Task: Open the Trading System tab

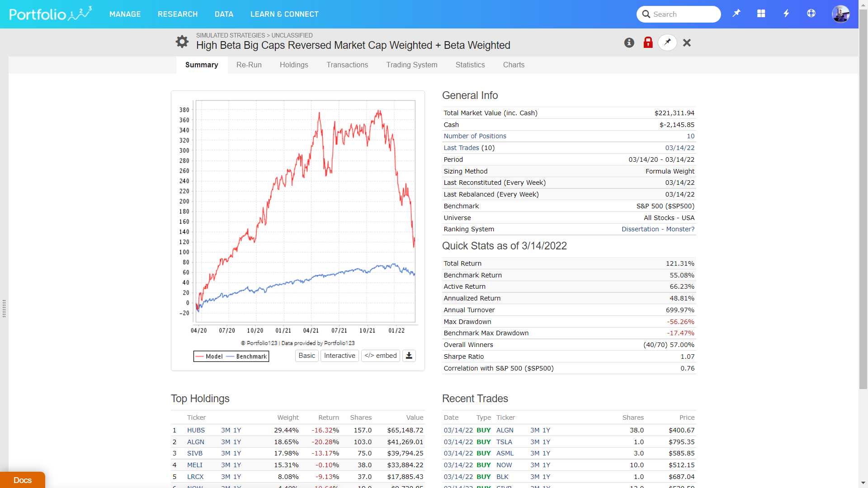Action: 411,65
